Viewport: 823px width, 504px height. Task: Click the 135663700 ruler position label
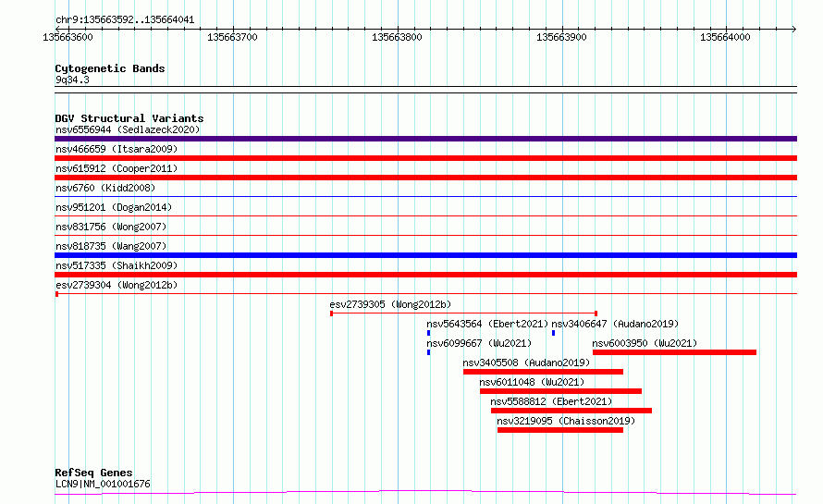[x=232, y=37]
